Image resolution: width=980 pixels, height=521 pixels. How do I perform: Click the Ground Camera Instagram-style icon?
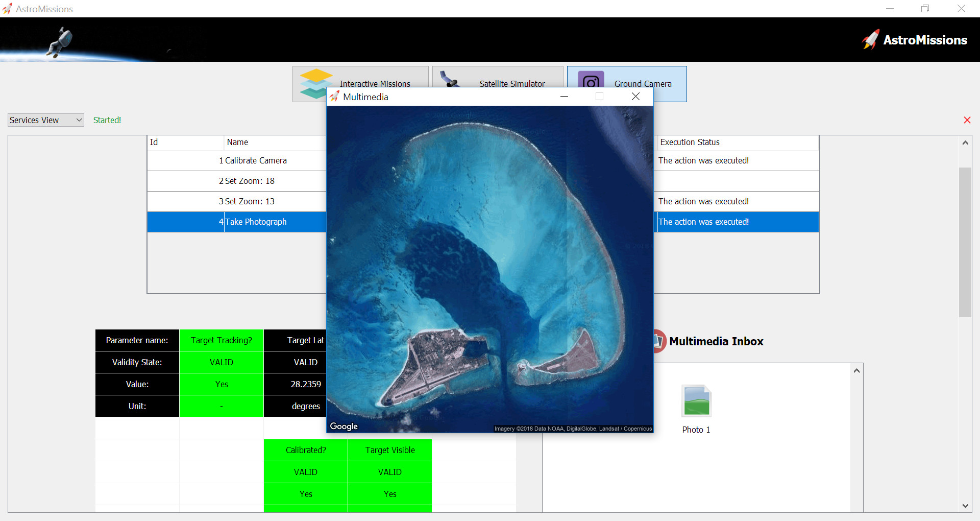point(591,79)
